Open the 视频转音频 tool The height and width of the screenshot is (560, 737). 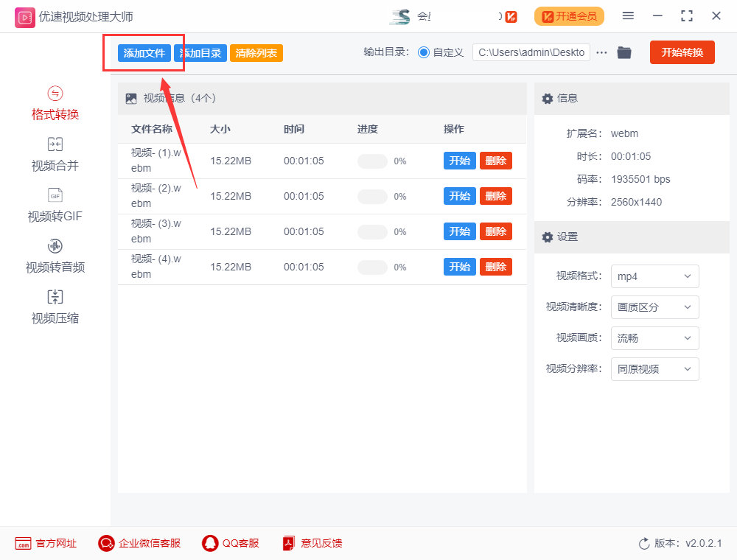[x=54, y=256]
